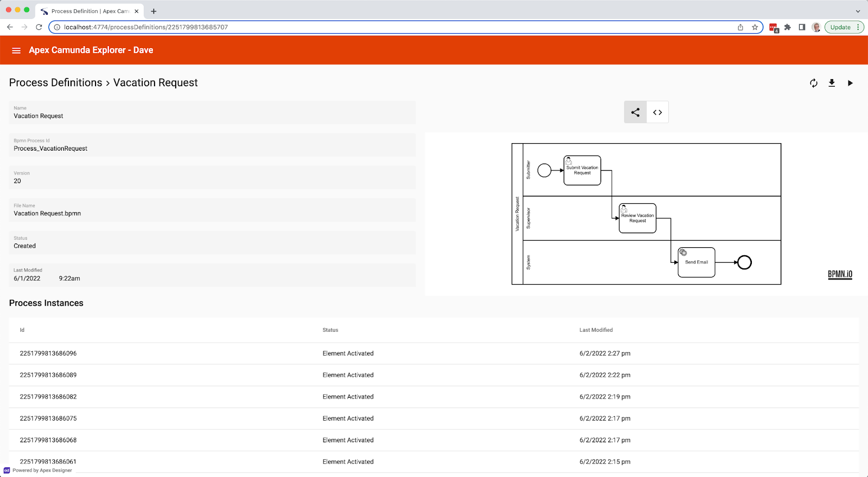The width and height of the screenshot is (868, 477).
Task: Open a new browser tab
Action: pyautogui.click(x=154, y=11)
